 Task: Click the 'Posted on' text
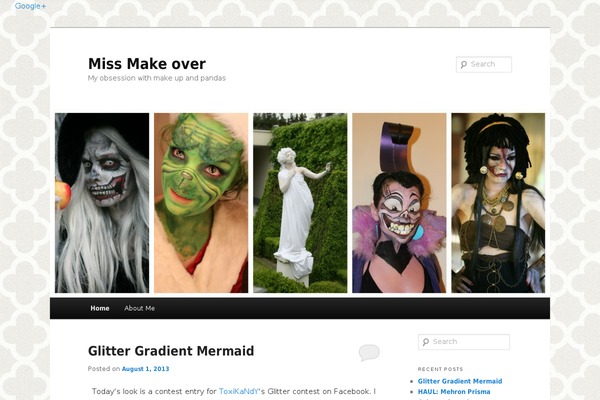(x=104, y=369)
